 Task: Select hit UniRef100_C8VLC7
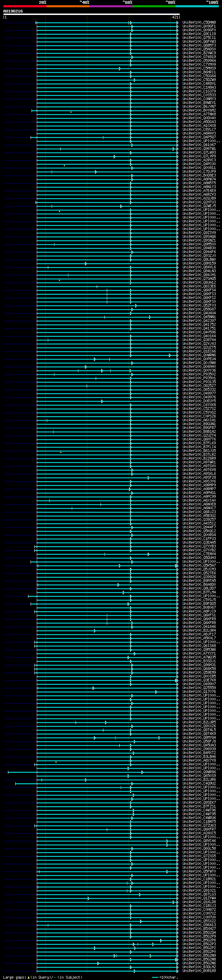199,129
